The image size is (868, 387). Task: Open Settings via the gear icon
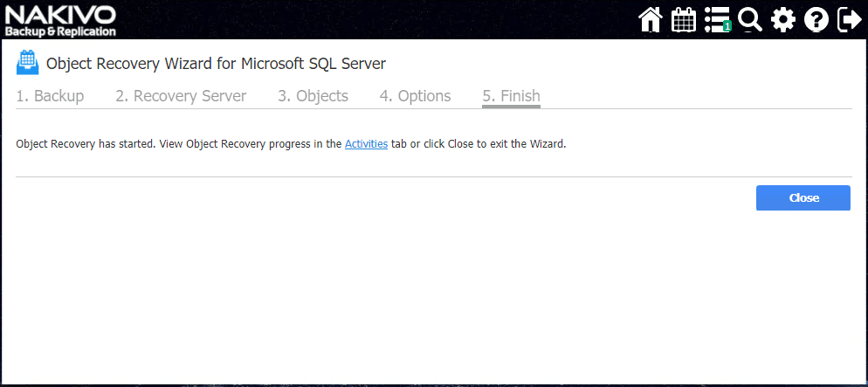[x=783, y=19]
